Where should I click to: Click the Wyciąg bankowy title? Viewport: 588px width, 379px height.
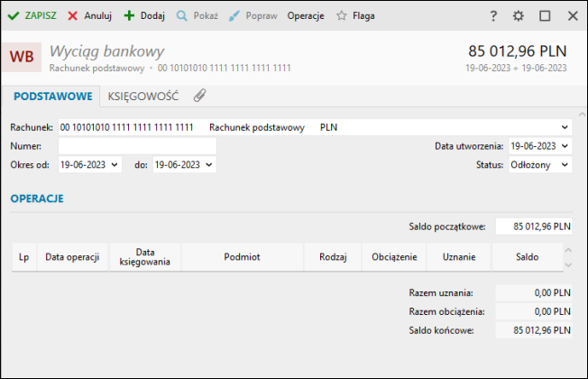pyautogui.click(x=107, y=51)
